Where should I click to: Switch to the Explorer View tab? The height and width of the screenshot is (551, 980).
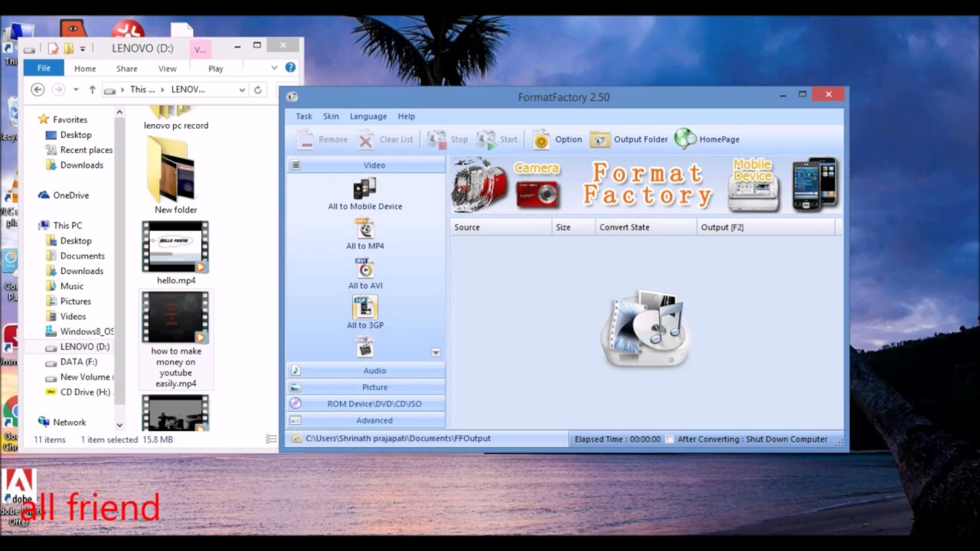point(167,68)
